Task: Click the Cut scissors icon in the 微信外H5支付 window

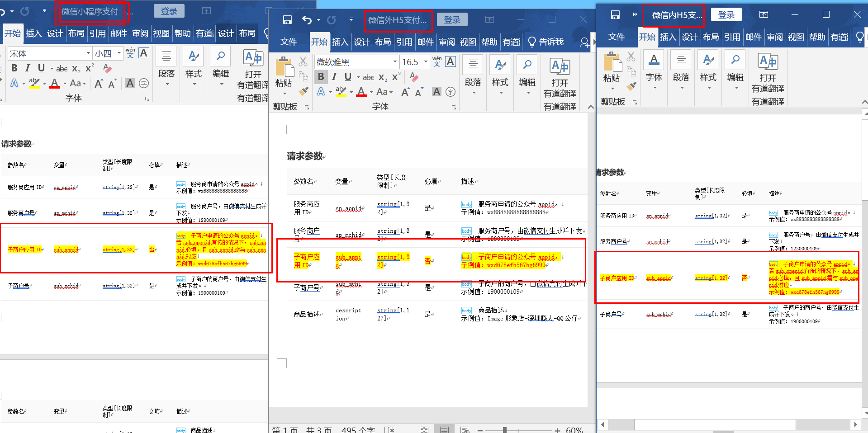Action: [303, 61]
